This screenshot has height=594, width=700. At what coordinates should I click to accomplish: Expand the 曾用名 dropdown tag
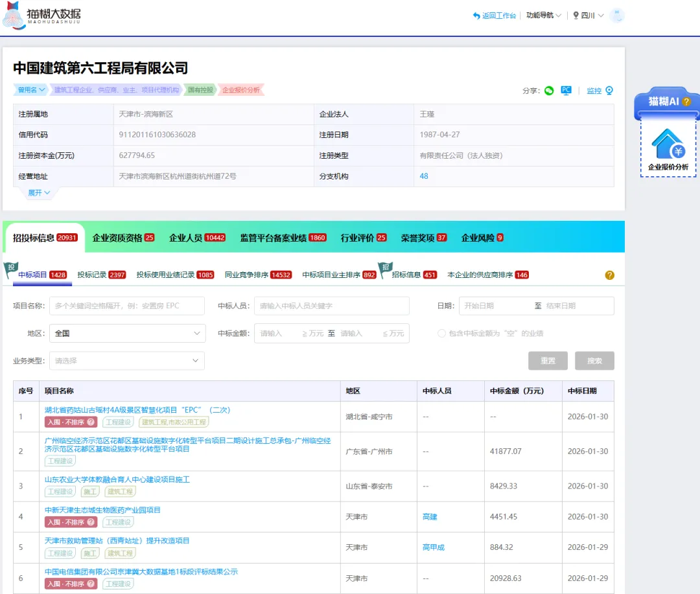[30, 89]
